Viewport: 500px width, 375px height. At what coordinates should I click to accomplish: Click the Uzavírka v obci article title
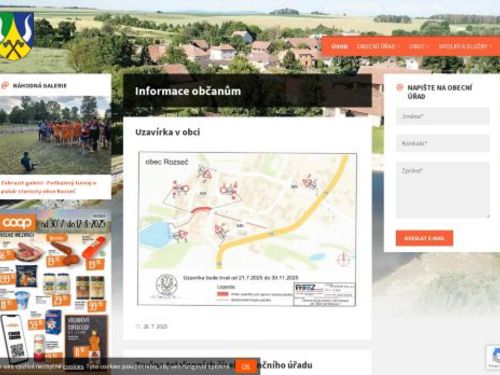pyautogui.click(x=168, y=132)
